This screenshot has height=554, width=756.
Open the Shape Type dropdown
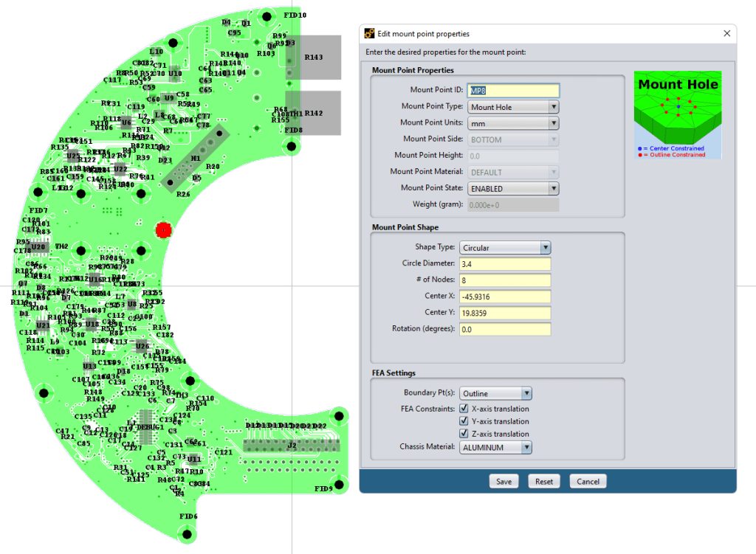[505, 248]
